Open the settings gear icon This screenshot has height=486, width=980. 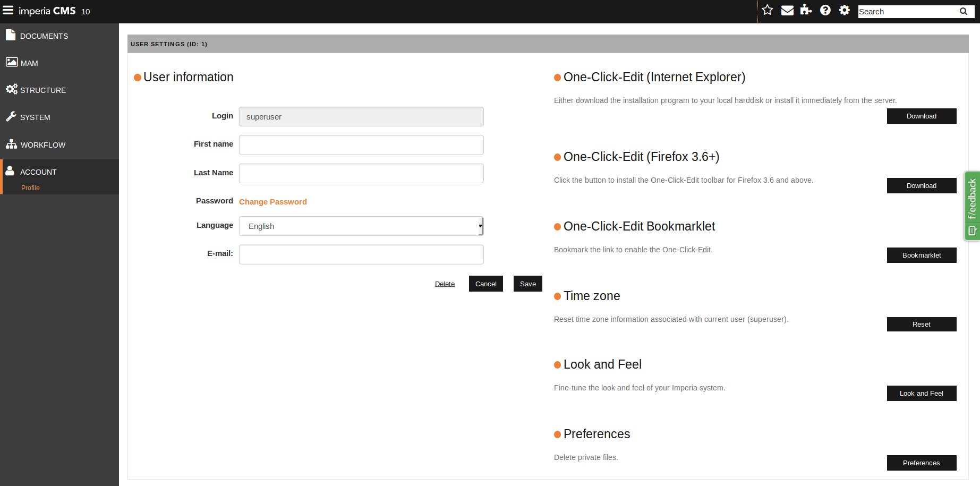click(x=844, y=10)
